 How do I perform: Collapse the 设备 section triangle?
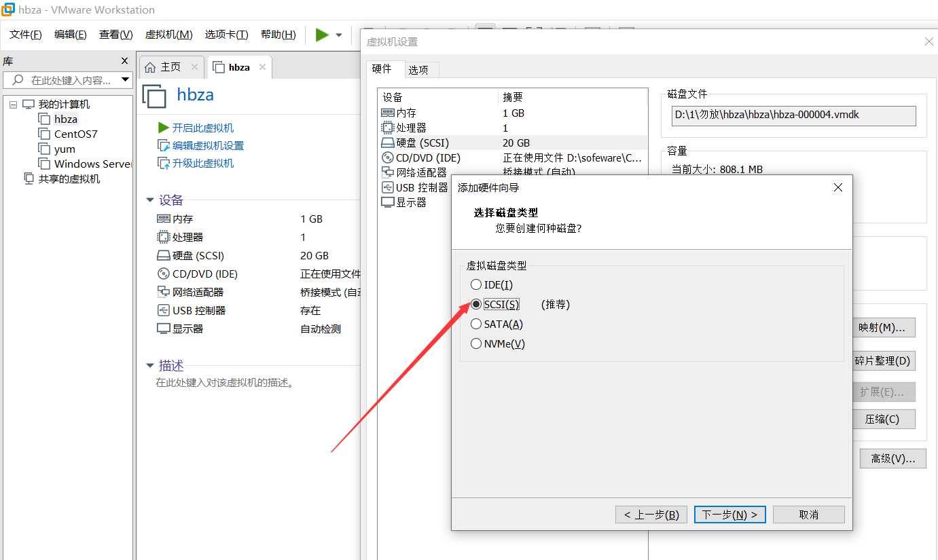(x=150, y=200)
